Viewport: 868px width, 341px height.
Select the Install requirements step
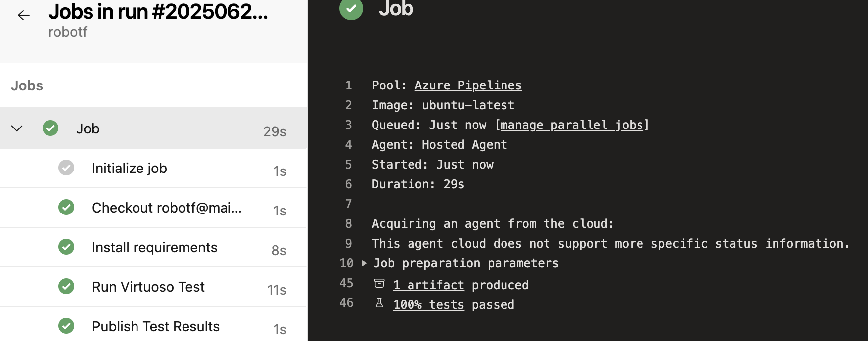click(x=154, y=247)
